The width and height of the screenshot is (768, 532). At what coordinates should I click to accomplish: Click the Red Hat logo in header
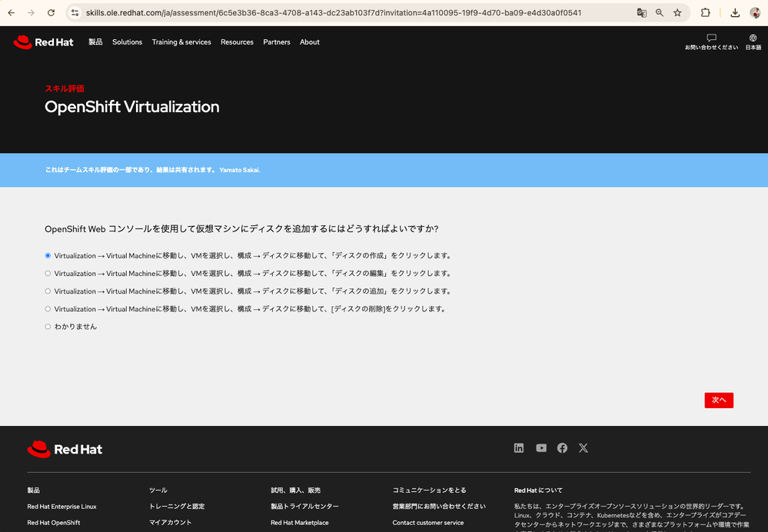(x=43, y=42)
